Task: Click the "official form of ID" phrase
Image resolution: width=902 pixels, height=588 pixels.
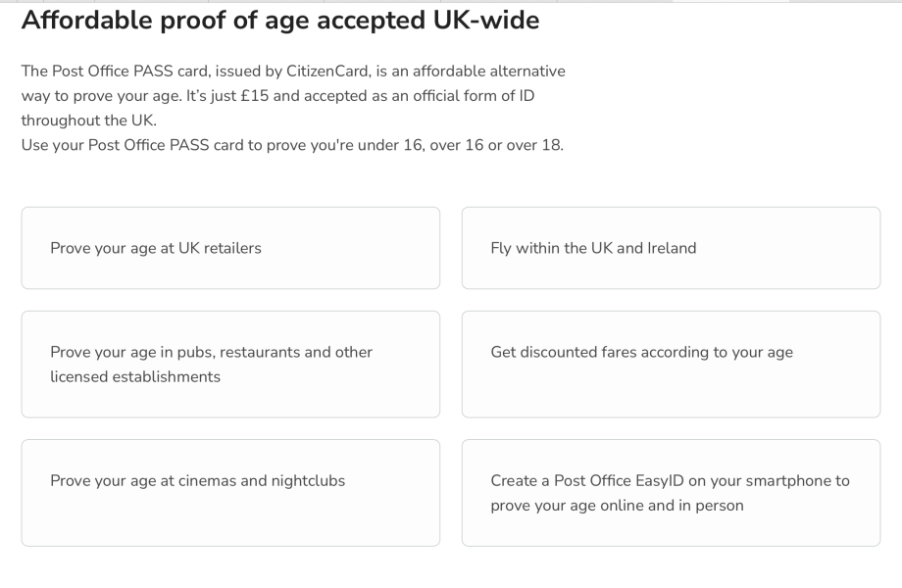Action: click(476, 95)
